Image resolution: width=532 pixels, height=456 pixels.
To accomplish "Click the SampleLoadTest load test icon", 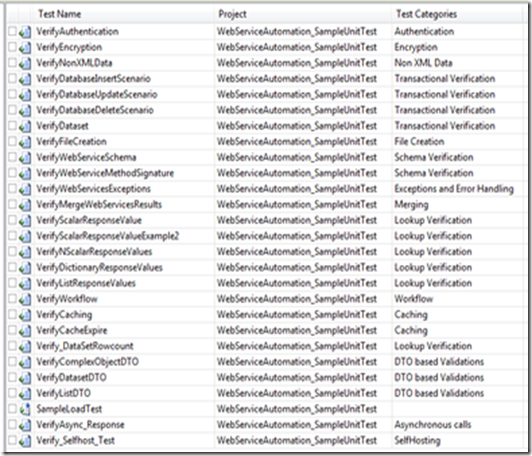I will point(25,409).
